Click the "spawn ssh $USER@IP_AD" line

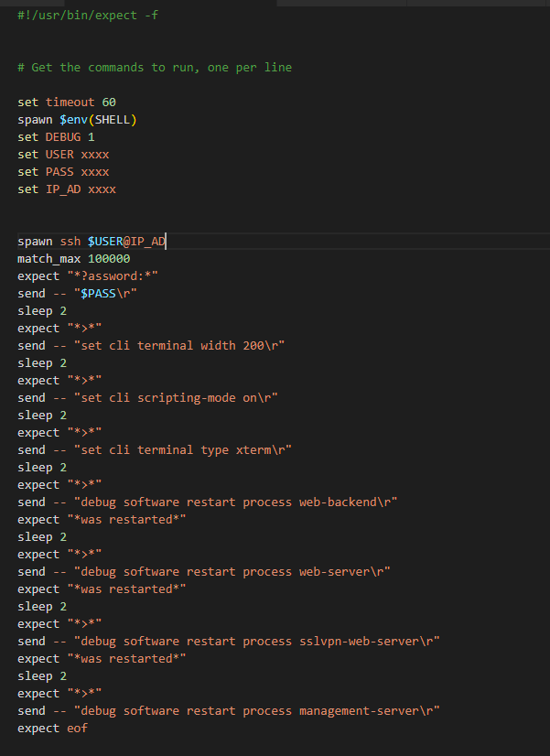(92, 242)
